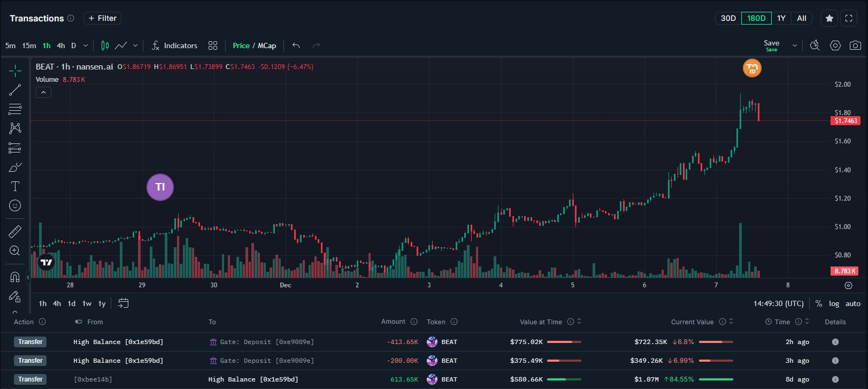Click the purple TI marker on chart
This screenshot has height=389, width=868.
click(x=160, y=187)
